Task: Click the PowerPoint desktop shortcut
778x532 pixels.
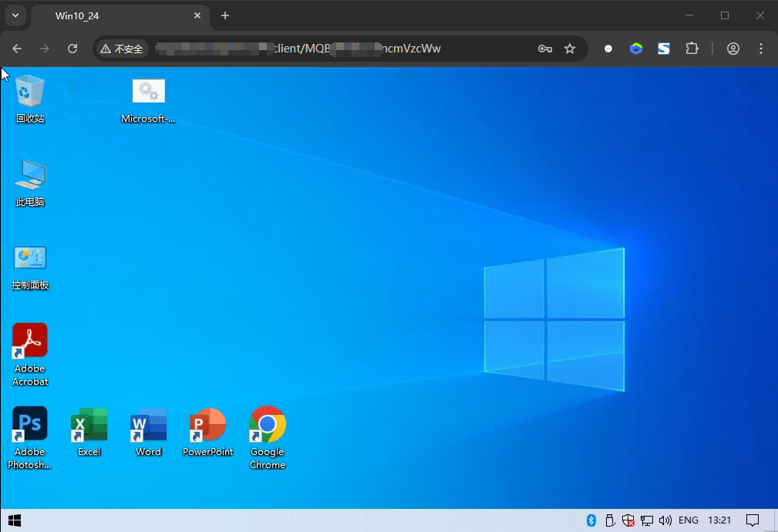Action: [x=207, y=424]
